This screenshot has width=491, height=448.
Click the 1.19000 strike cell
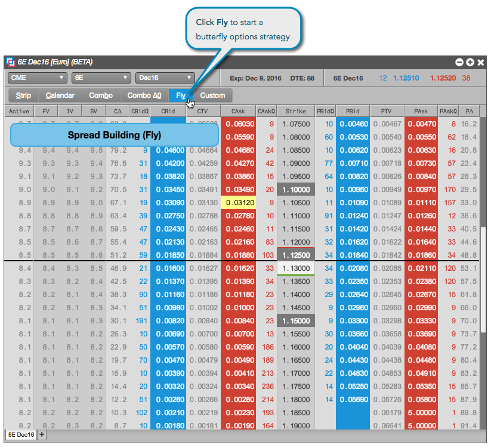(296, 425)
